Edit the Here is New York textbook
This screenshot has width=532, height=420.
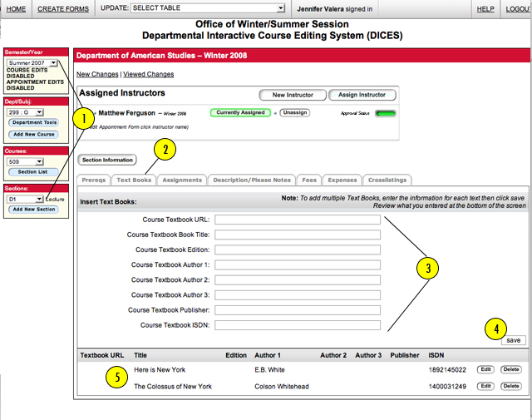click(x=485, y=369)
